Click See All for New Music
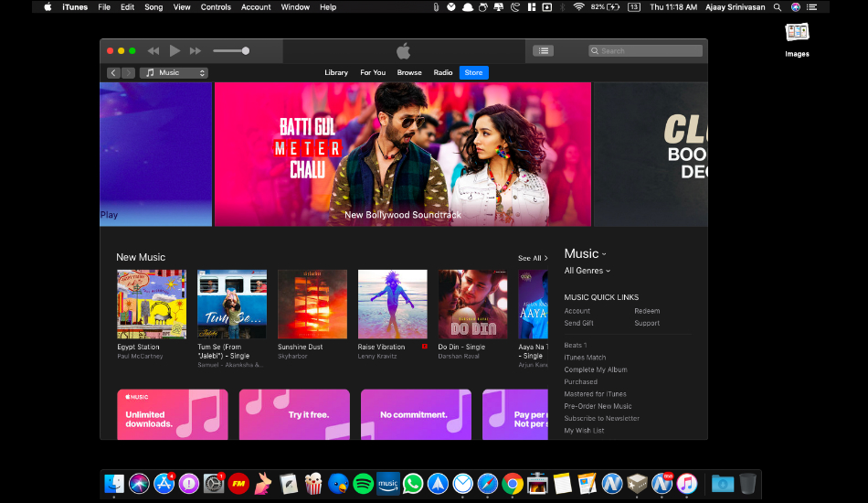Screen dimensions: 868x503 (x=533, y=258)
